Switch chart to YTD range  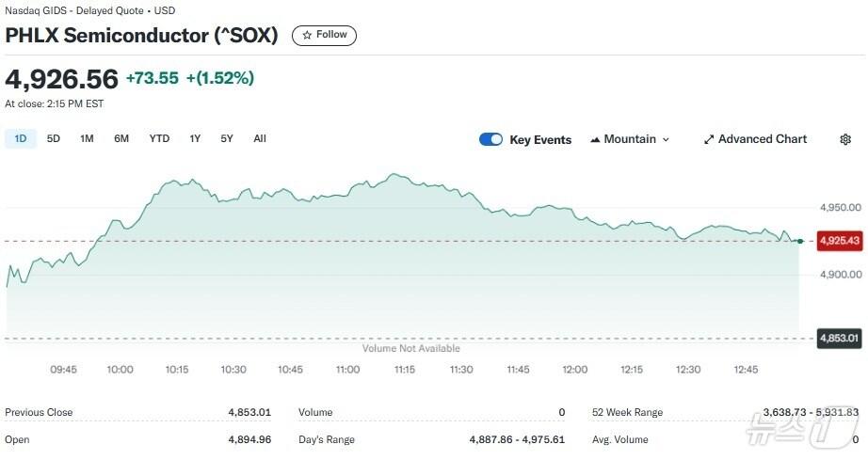click(x=159, y=138)
